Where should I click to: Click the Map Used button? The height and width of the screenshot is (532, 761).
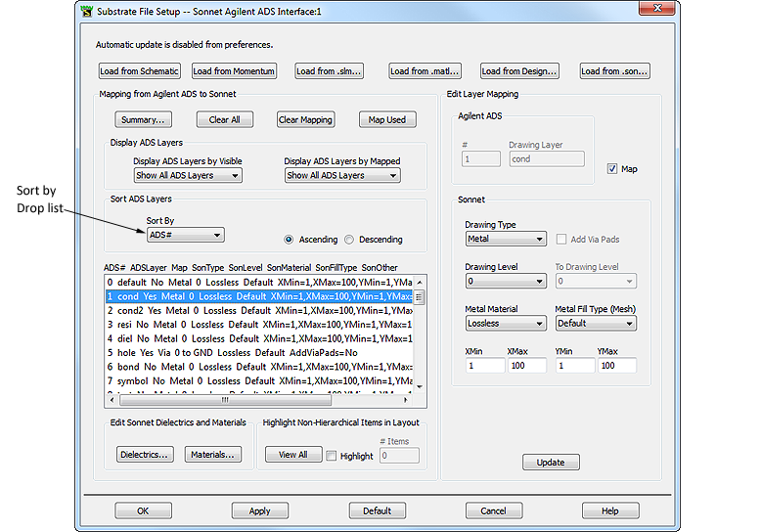(x=387, y=119)
